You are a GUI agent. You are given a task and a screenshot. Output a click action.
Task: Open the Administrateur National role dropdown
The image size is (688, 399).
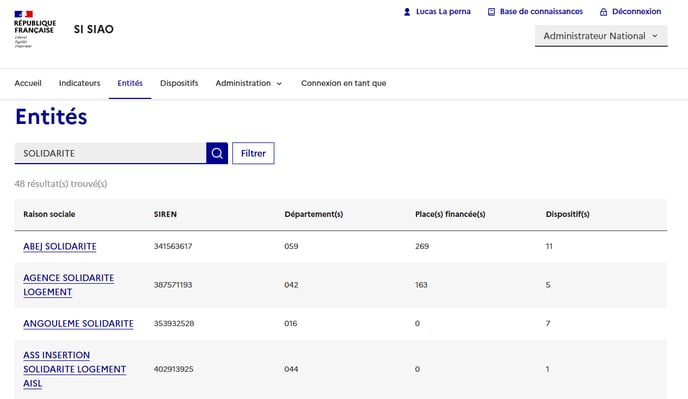point(601,36)
